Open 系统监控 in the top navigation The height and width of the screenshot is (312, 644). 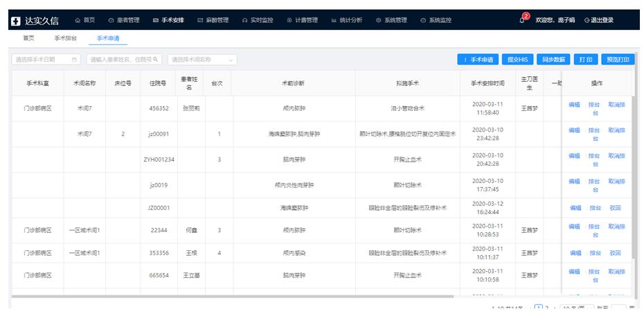(x=436, y=21)
